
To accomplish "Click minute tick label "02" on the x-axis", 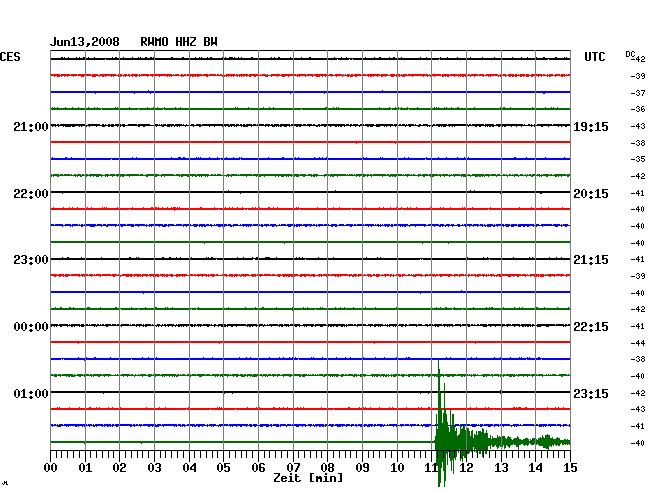I will pos(119,467).
